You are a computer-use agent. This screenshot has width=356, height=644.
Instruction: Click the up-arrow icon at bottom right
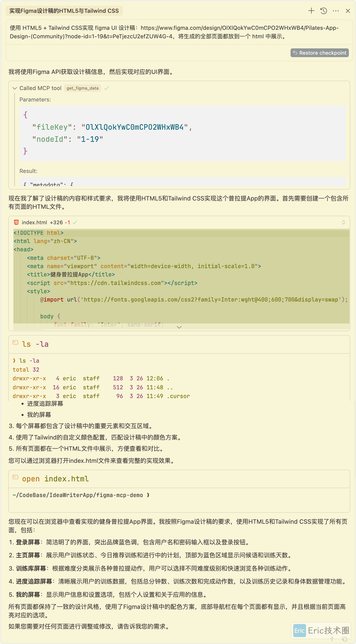click(x=332, y=639)
